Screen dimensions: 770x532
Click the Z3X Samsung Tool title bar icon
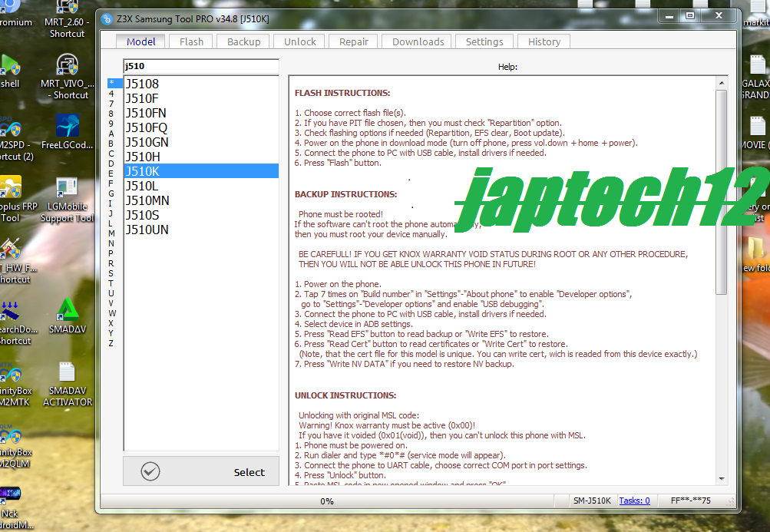pos(107,19)
